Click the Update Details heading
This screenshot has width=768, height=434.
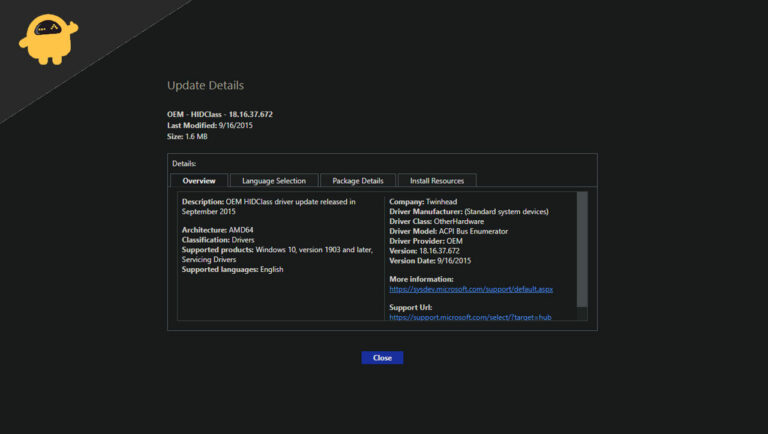pyautogui.click(x=205, y=86)
